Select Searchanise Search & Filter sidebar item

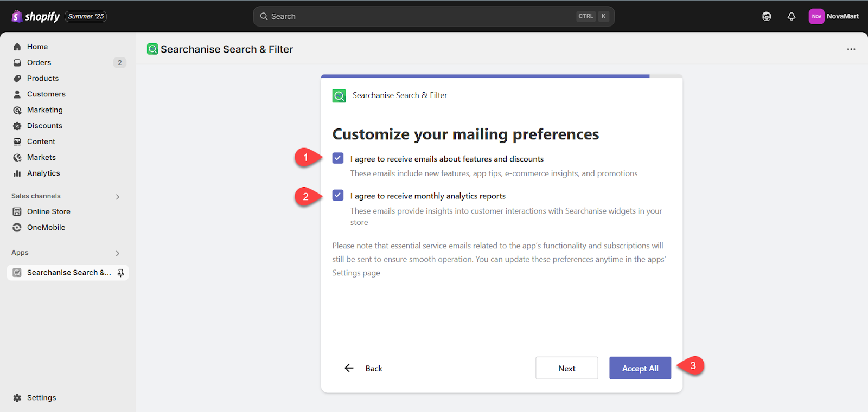[68, 273]
